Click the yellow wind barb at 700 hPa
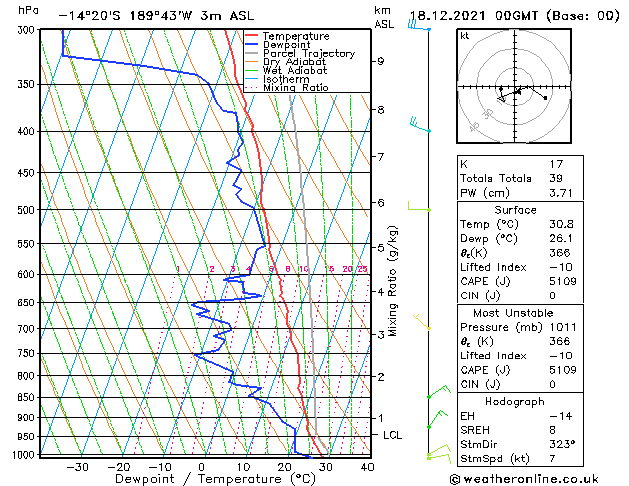The height and width of the screenshot is (486, 629). pos(422,322)
